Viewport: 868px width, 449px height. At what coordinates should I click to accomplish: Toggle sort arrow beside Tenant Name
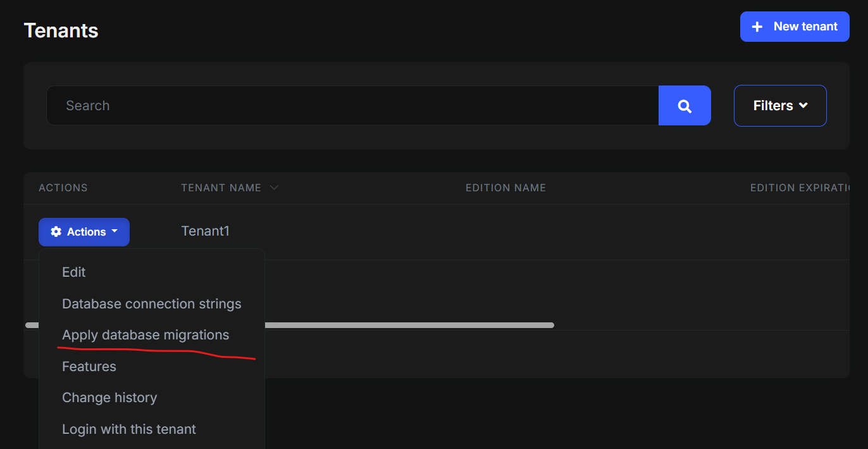click(274, 187)
